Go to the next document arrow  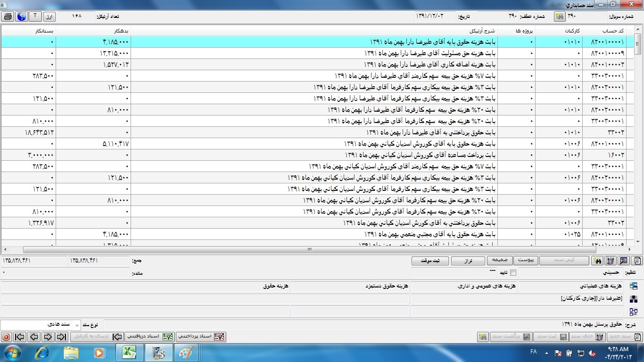click(48, 337)
